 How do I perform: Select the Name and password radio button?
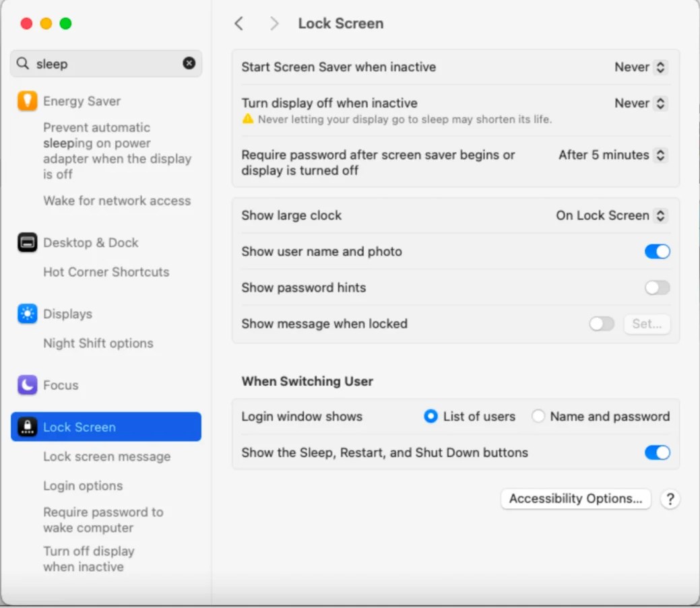click(538, 416)
